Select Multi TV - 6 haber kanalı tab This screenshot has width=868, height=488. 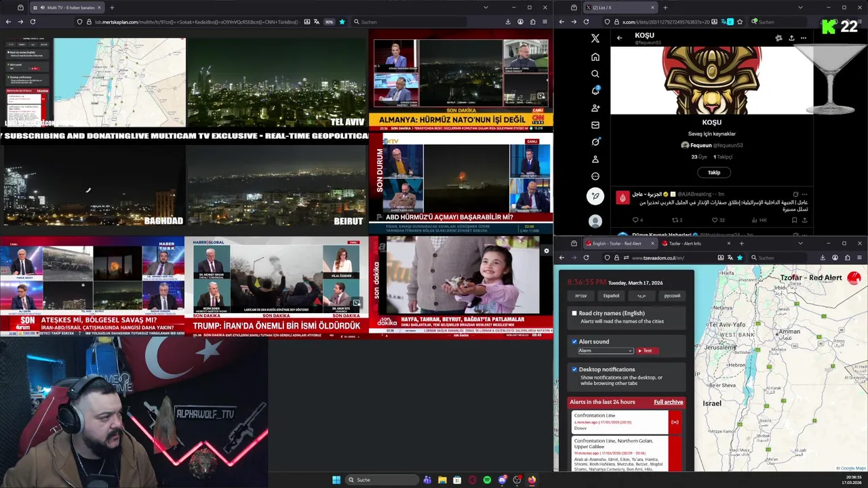tap(66, 7)
